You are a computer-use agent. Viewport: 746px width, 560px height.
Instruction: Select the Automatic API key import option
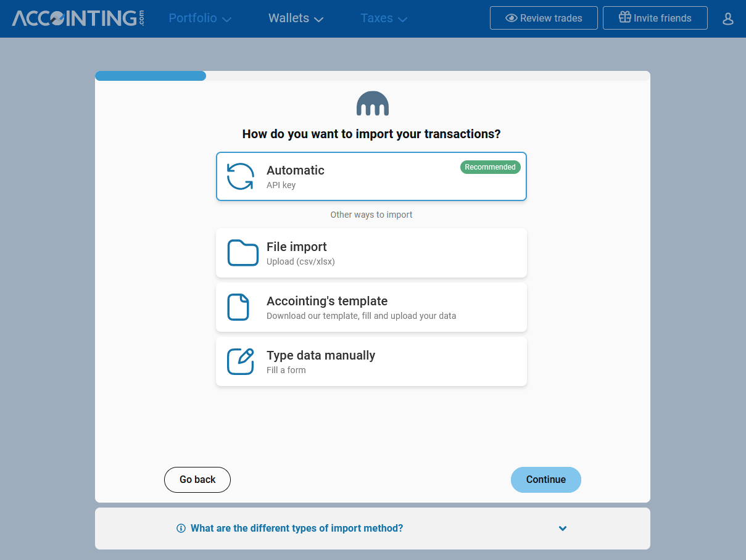[x=371, y=176]
